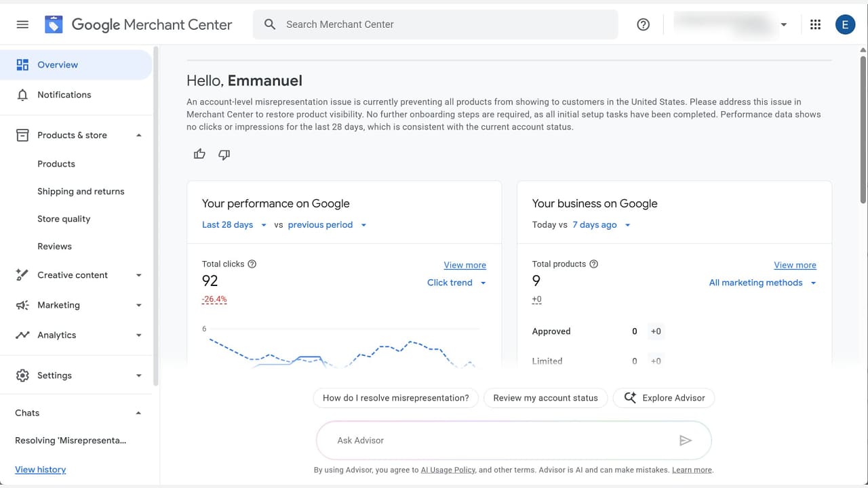Click View more in business card
Image resolution: width=868 pixels, height=488 pixels.
(x=795, y=265)
